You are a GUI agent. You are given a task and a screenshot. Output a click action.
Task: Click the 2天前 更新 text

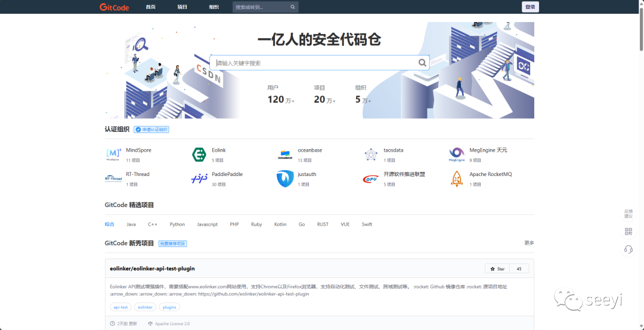click(127, 324)
